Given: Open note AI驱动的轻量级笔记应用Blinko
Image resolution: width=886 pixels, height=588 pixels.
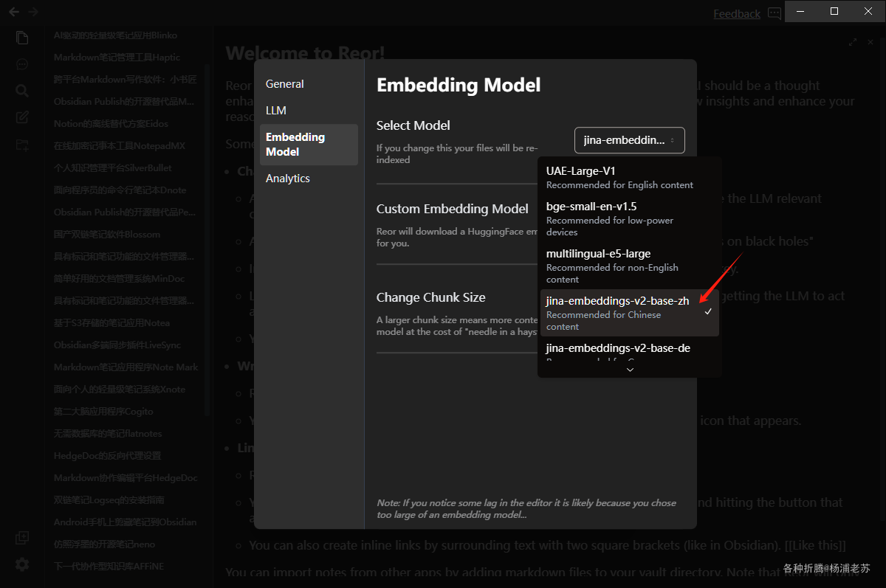Looking at the screenshot, I should tap(115, 35).
